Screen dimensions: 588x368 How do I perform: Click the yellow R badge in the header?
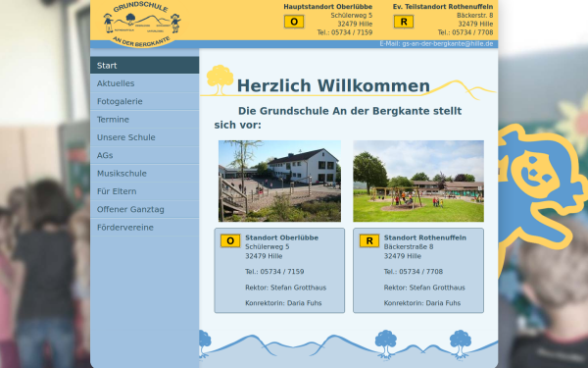click(x=404, y=22)
